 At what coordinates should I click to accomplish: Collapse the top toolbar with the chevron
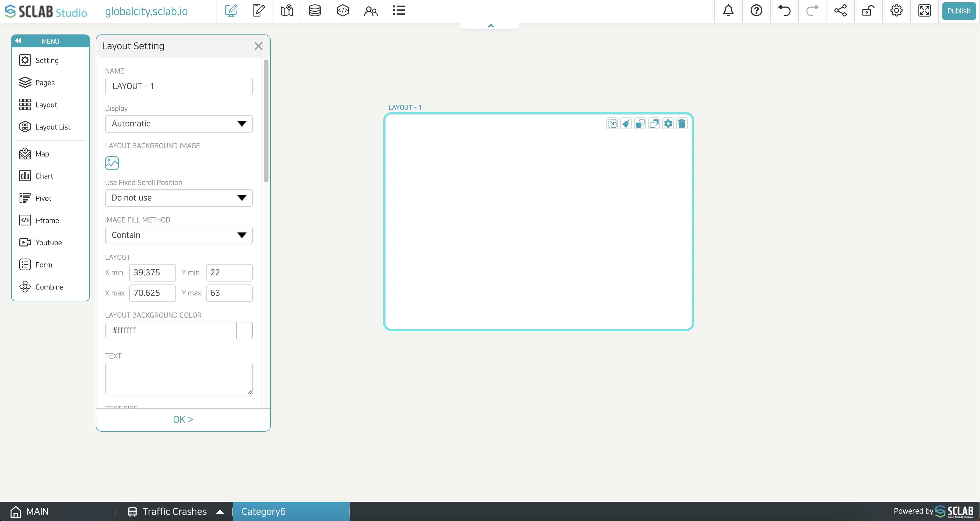(x=490, y=25)
